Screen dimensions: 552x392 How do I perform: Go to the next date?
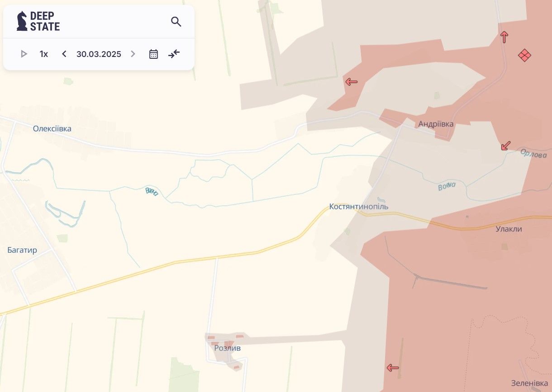point(133,54)
